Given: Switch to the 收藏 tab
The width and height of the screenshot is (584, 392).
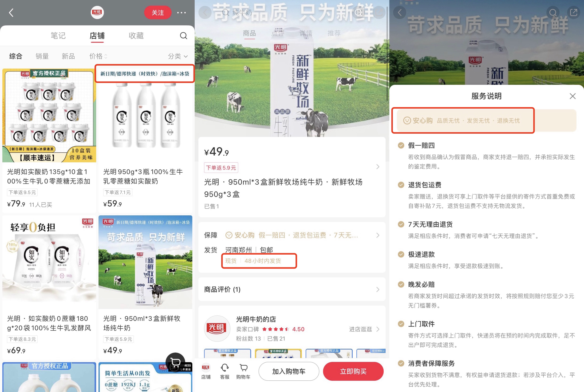Looking at the screenshot, I should pos(136,36).
